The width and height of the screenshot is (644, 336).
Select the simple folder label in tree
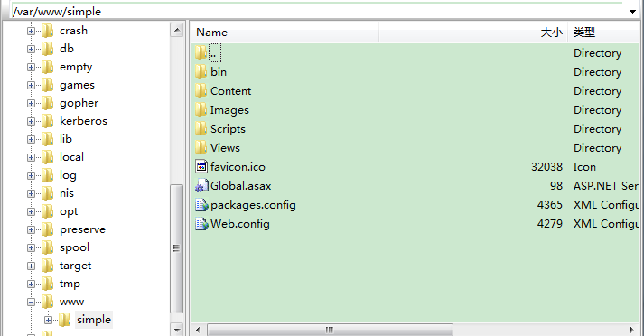(x=94, y=320)
